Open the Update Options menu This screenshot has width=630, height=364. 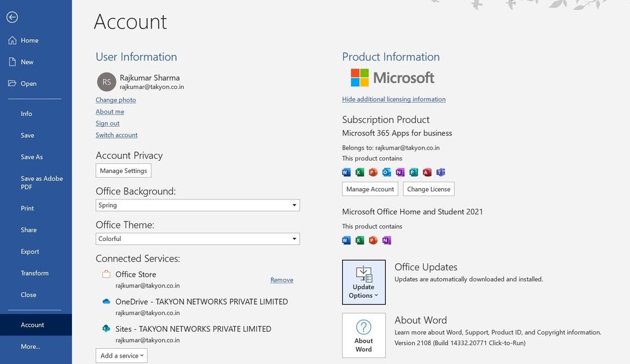pos(364,282)
